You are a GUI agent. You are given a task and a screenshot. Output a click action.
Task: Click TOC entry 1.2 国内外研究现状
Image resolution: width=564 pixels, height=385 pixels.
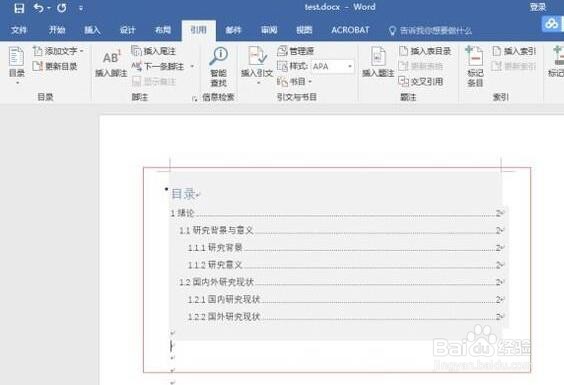[341, 282]
